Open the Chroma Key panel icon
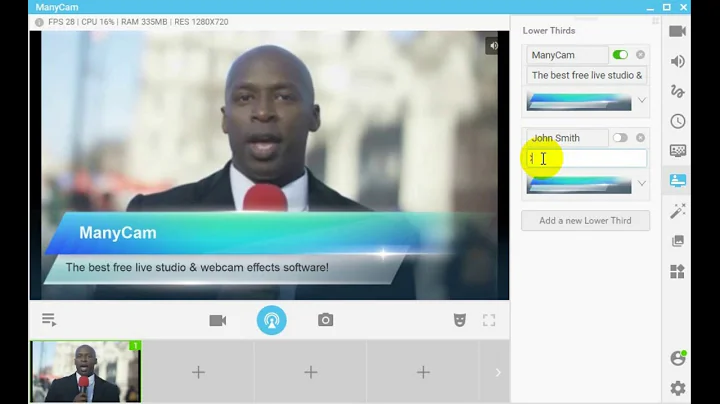The height and width of the screenshot is (404, 720). click(x=677, y=151)
